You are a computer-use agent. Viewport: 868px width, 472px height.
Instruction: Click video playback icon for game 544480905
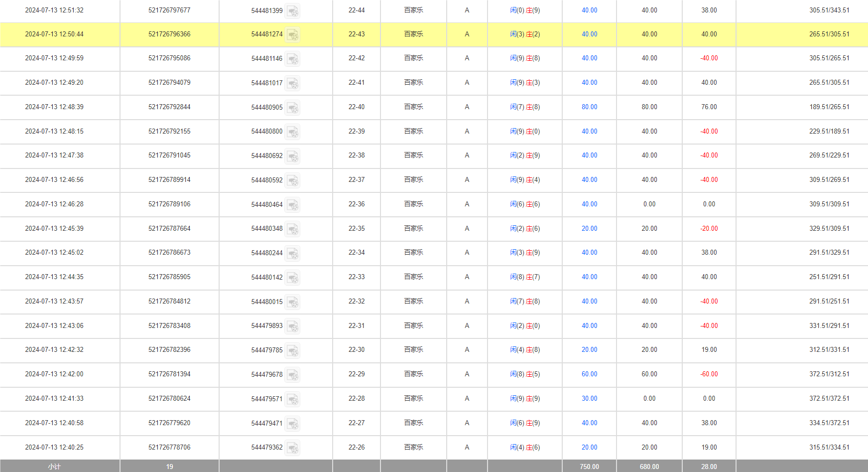pyautogui.click(x=293, y=108)
